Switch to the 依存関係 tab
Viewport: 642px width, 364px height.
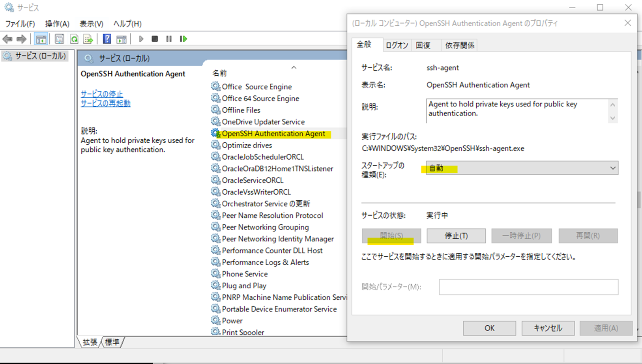click(x=459, y=45)
